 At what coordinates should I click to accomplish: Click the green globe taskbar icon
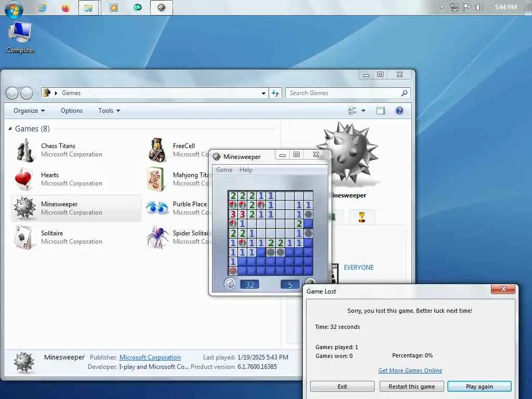[x=138, y=7]
